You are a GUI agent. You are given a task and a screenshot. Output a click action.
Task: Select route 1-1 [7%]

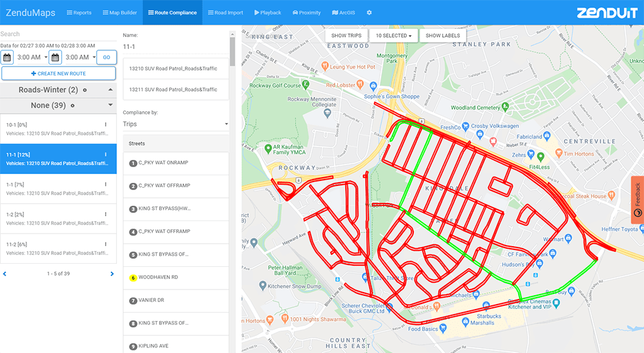click(x=58, y=188)
